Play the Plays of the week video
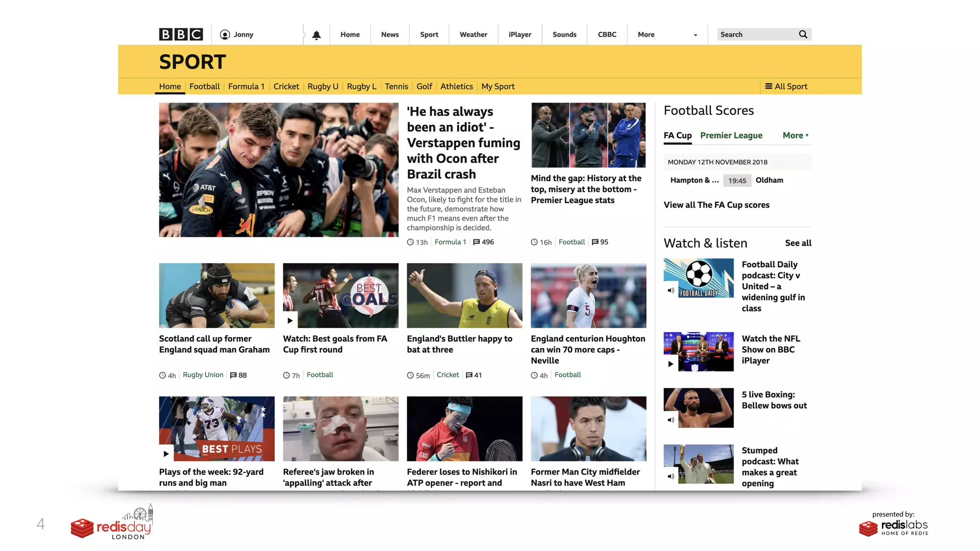 point(166,453)
